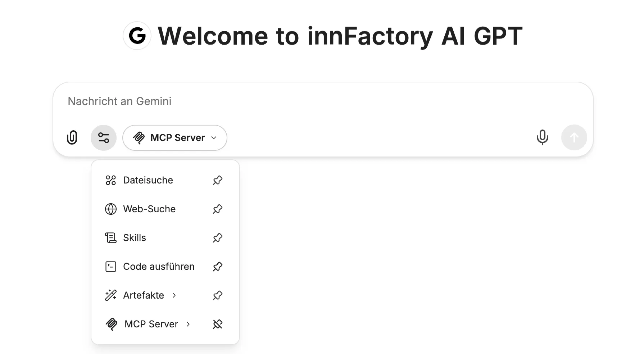Click the Google G logo icon
Viewport: 644px width, 354px height.
pos(137,36)
